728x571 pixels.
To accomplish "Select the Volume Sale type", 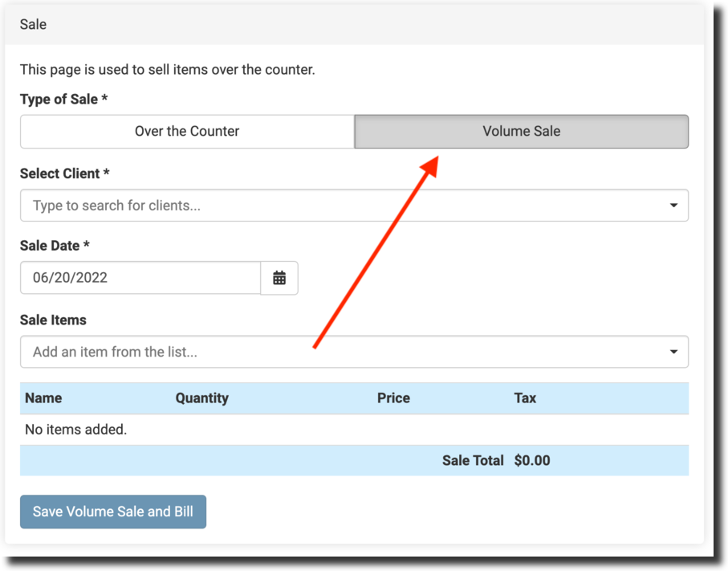I will (x=521, y=132).
